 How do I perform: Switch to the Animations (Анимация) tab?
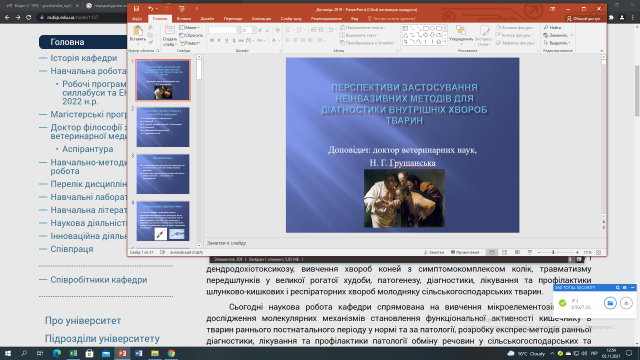[x=261, y=19]
